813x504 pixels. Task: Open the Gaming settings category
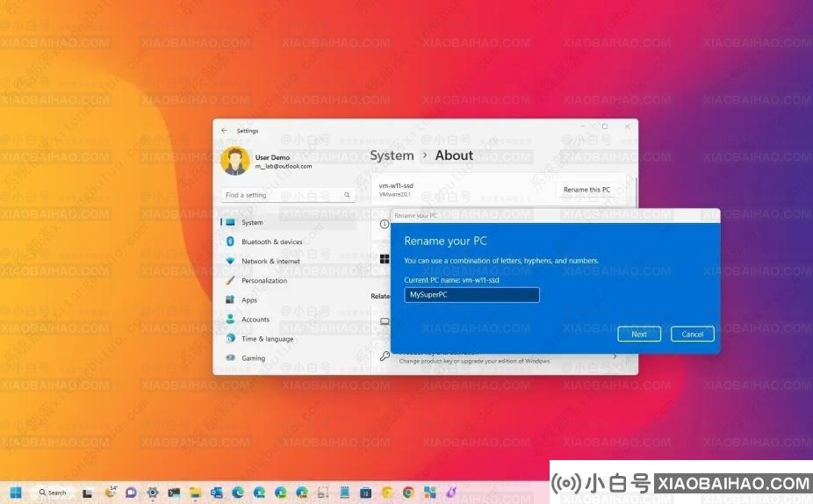coord(253,358)
